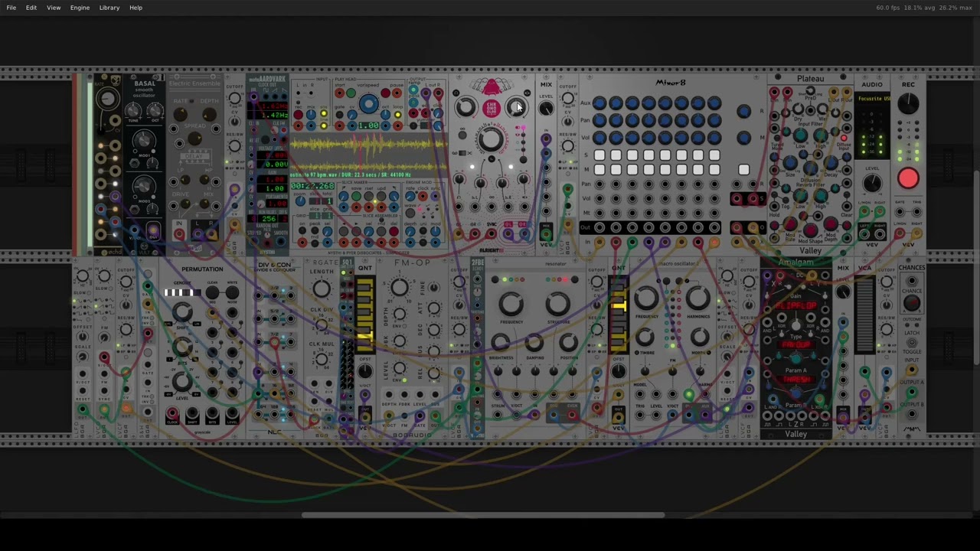Click Macro Oscillator's HARMONICS knob
Screen dimensions: 980x551
tap(697, 298)
